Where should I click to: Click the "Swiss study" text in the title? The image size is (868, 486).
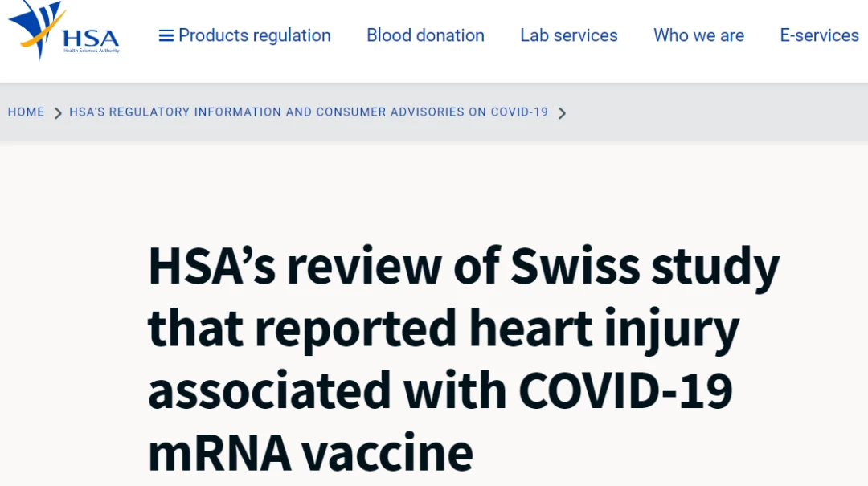pyautogui.click(x=645, y=268)
